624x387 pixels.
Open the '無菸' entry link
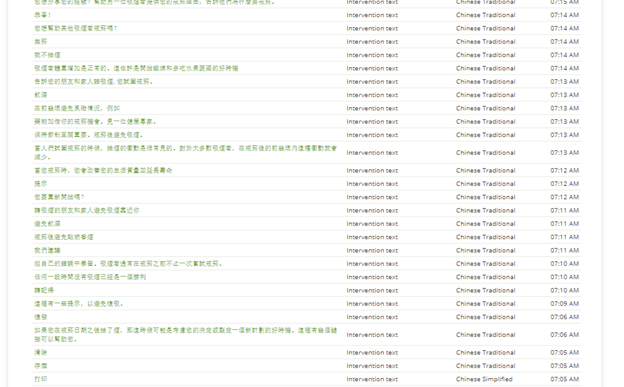coord(41,41)
